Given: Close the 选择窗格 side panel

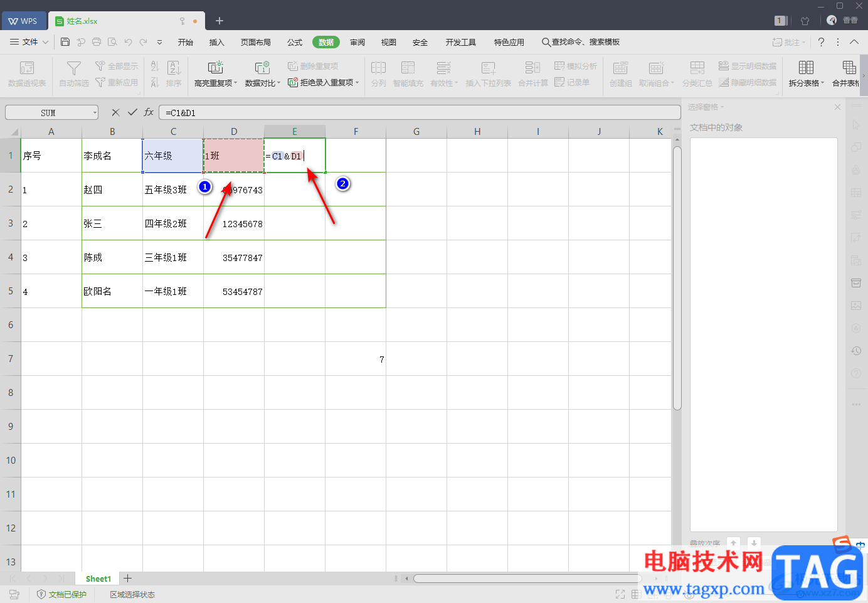Looking at the screenshot, I should 837,107.
